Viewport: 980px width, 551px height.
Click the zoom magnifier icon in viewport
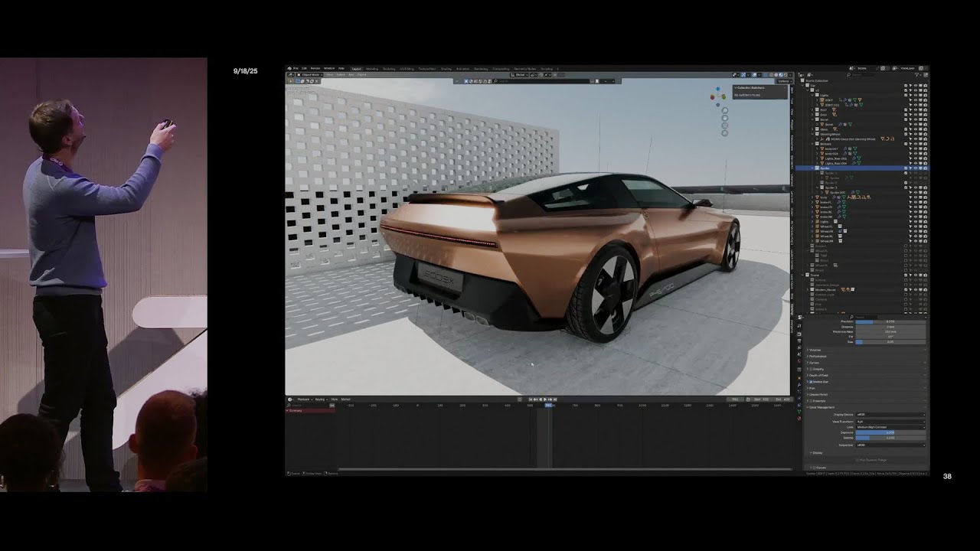[724, 110]
